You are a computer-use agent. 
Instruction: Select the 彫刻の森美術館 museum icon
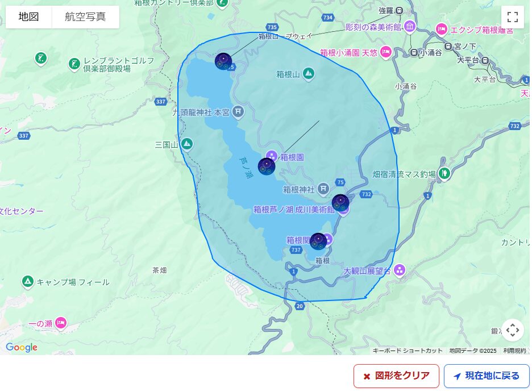click(410, 27)
